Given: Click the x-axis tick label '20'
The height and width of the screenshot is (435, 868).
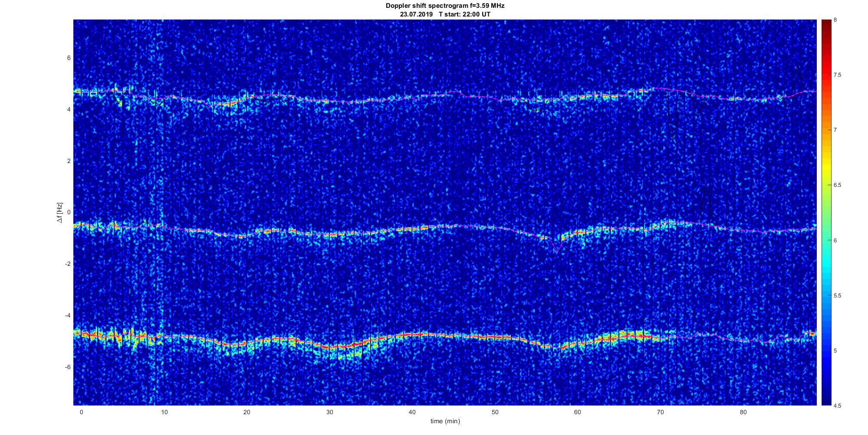Looking at the screenshot, I should click(247, 412).
